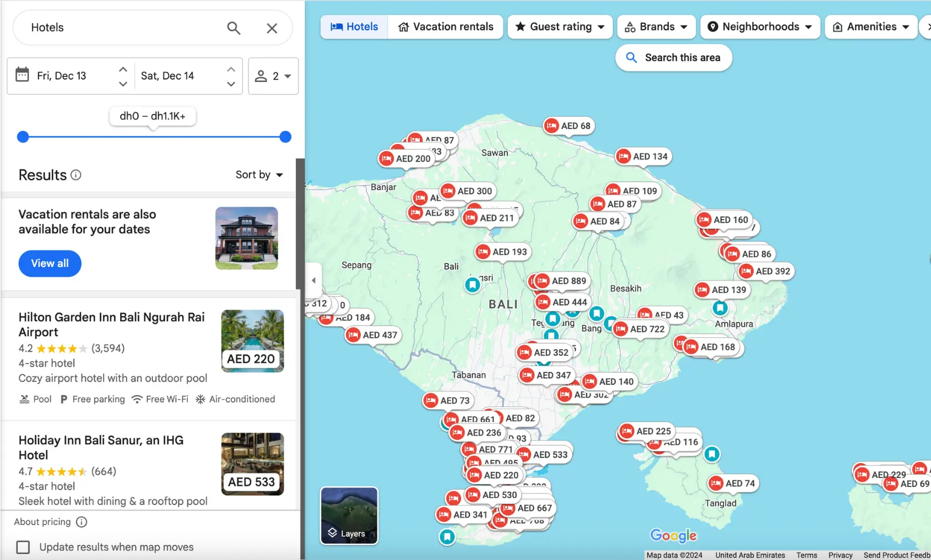Select the AED 109 hotel marker

point(632,191)
